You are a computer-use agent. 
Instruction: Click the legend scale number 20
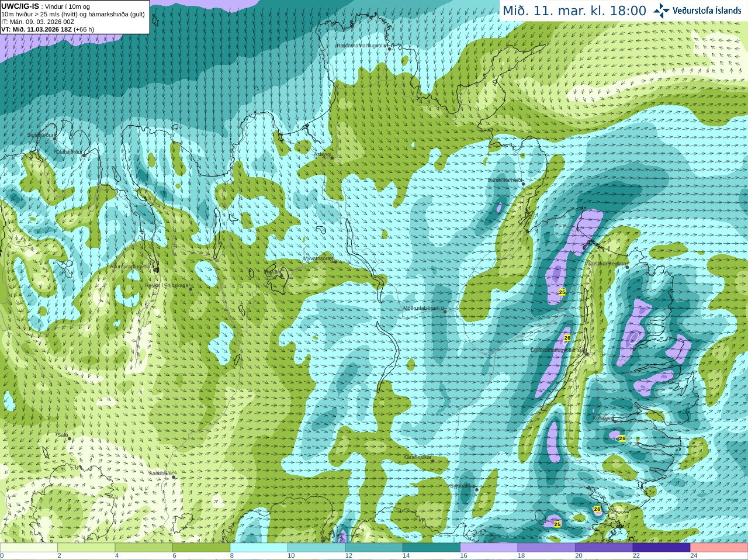(x=579, y=556)
